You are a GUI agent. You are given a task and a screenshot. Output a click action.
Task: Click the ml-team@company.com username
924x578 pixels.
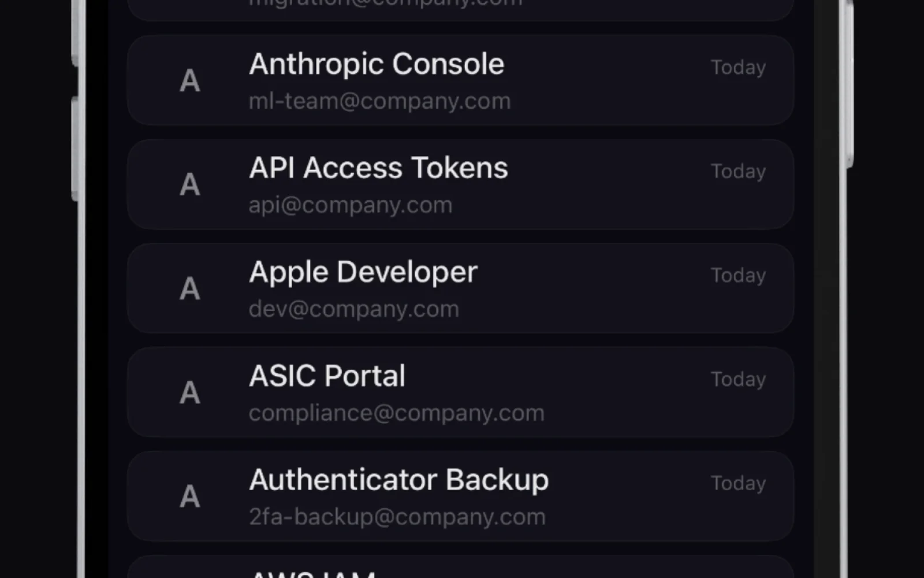point(379,101)
